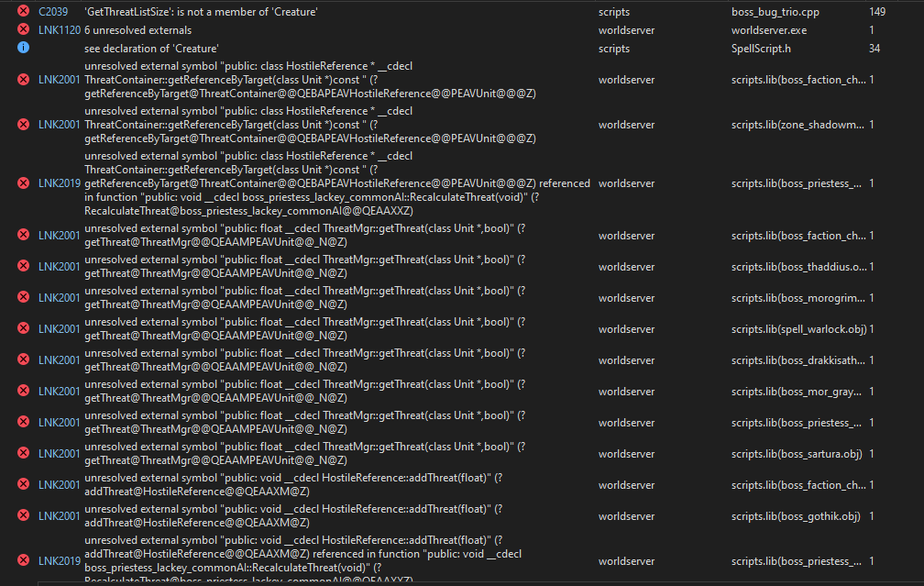This screenshot has height=586, width=924.
Task: Click error icon of boss_thaddius row
Action: coord(24,266)
